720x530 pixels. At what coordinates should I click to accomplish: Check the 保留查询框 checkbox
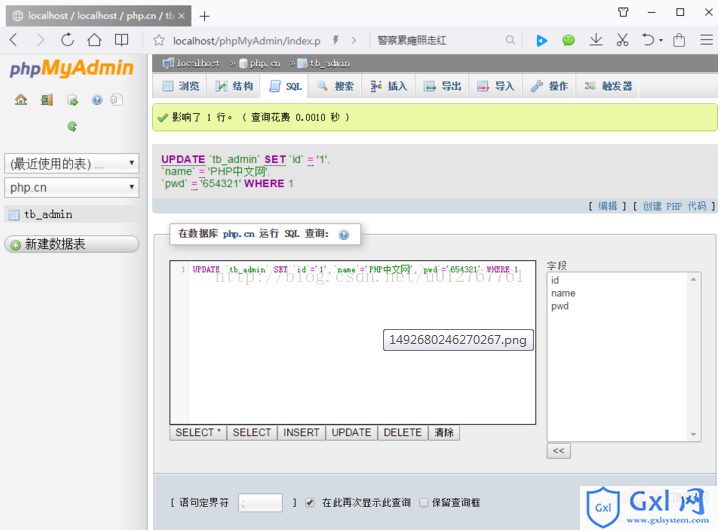pos(424,502)
